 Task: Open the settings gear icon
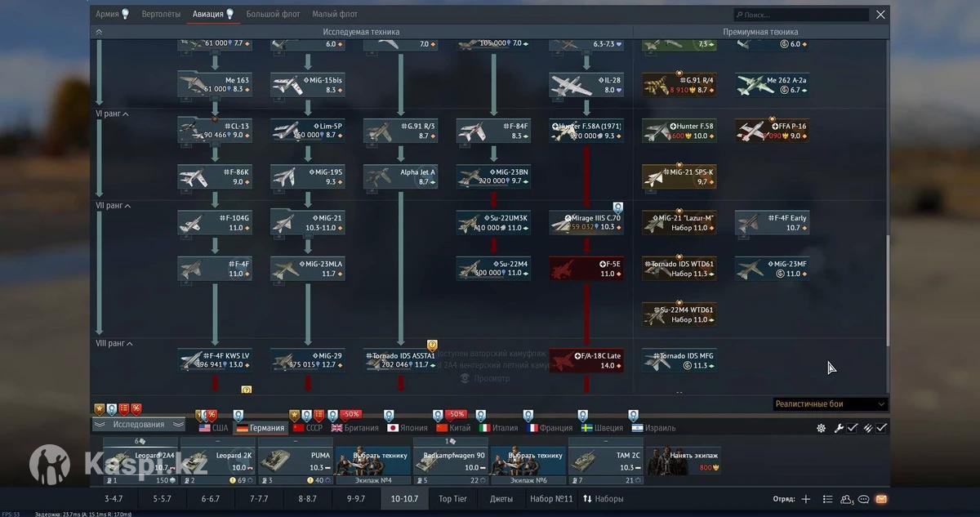[x=821, y=428]
